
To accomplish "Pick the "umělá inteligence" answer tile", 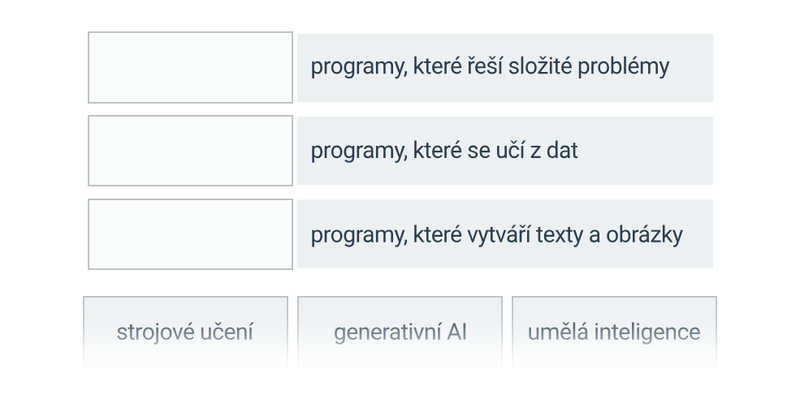I will pos(614,331).
